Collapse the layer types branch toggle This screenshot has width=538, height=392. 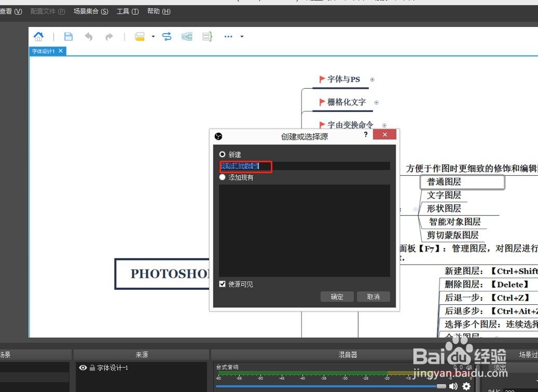pyautogui.click(x=415, y=209)
